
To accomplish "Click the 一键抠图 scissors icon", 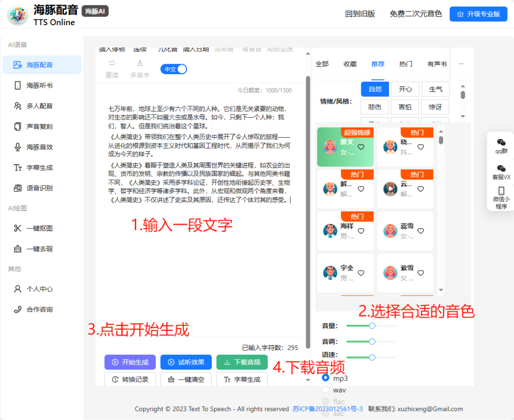I will tap(18, 229).
